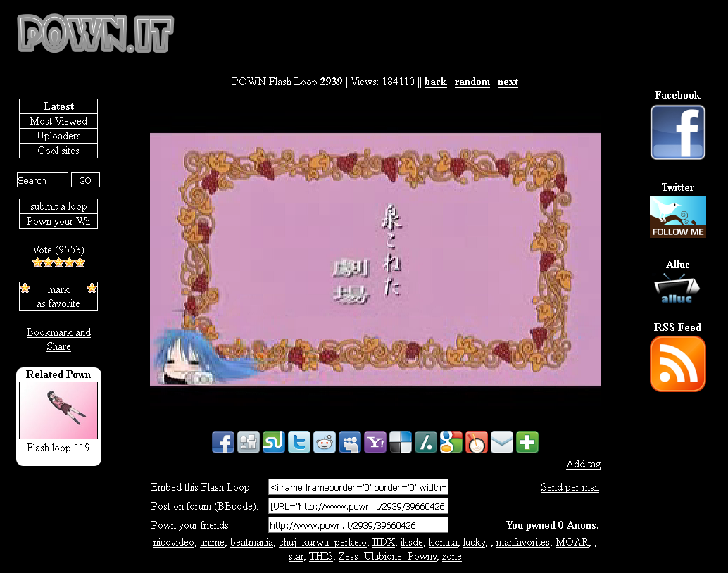
Task: Share via the Twitter share-bar icon
Action: coord(299,442)
